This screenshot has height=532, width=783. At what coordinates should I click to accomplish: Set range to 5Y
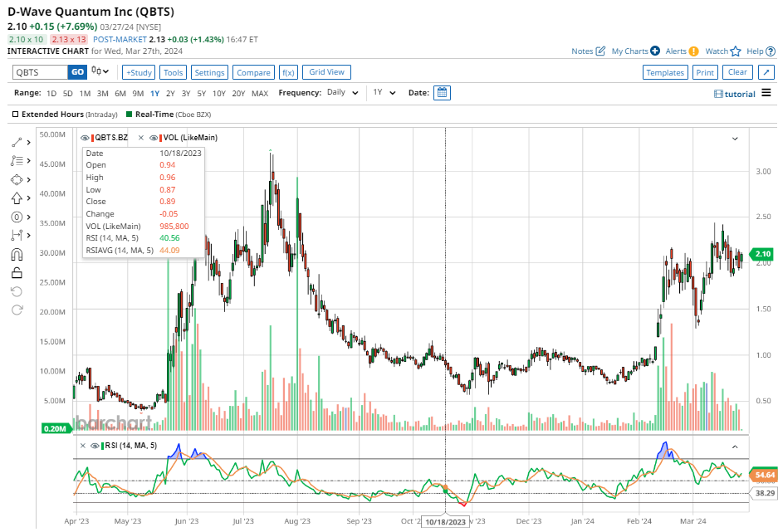pyautogui.click(x=202, y=93)
